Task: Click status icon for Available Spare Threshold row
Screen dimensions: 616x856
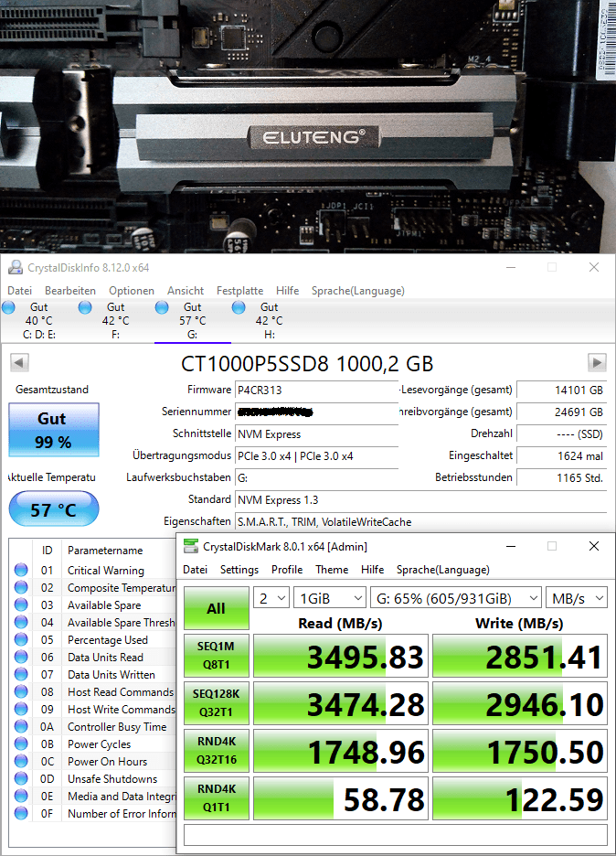Action: [x=21, y=623]
